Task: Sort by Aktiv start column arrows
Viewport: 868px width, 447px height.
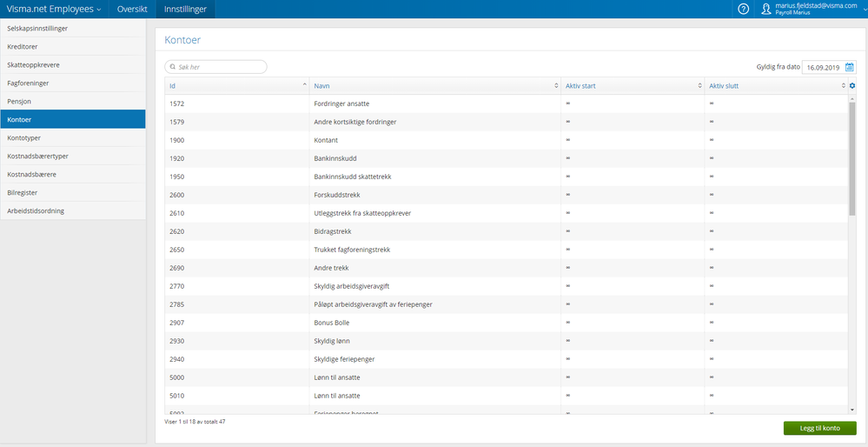Action: pos(699,86)
